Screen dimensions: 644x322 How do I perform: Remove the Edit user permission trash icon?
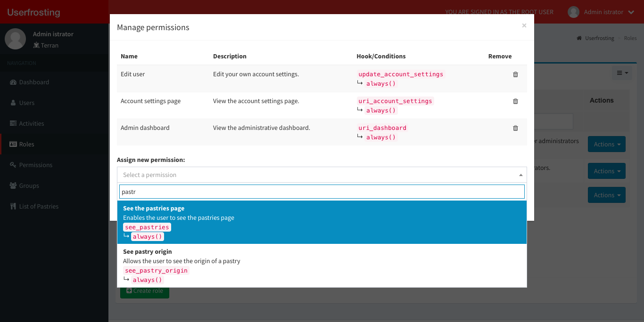point(515,74)
